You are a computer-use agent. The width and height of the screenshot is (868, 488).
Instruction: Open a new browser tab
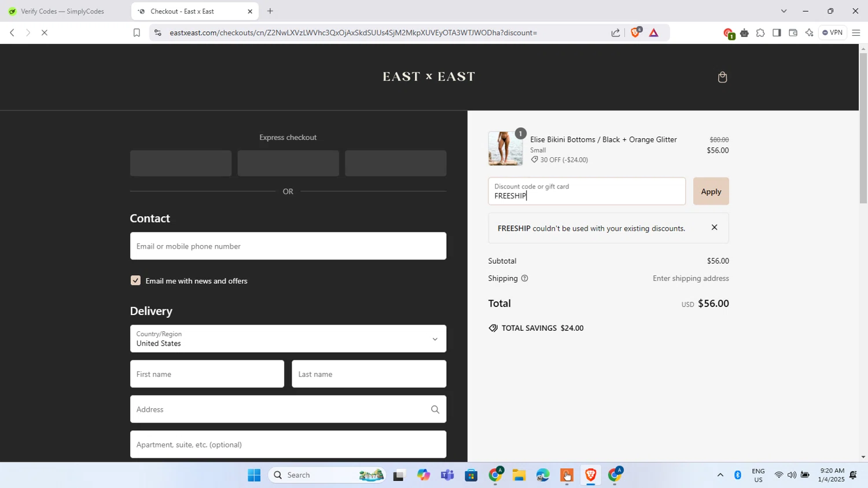[x=270, y=11]
